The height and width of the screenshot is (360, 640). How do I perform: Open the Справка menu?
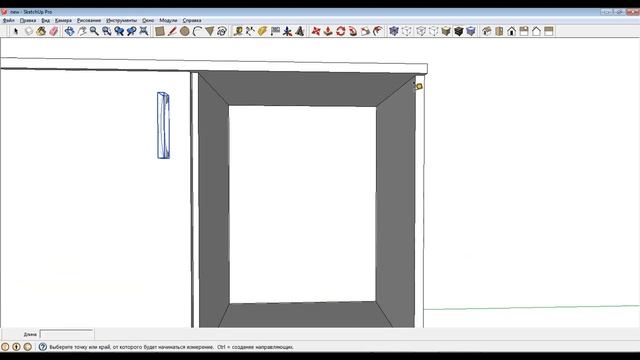point(192,20)
